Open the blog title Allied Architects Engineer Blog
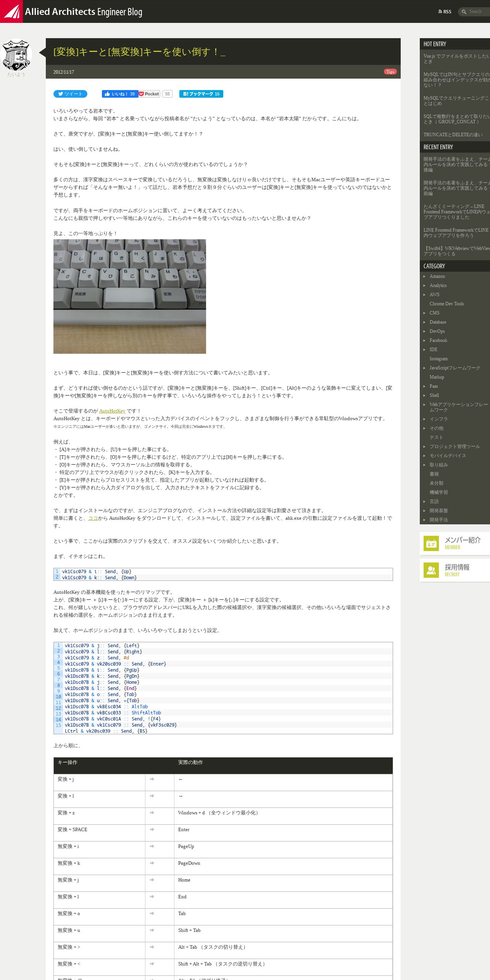The image size is (490, 980). 84,12
